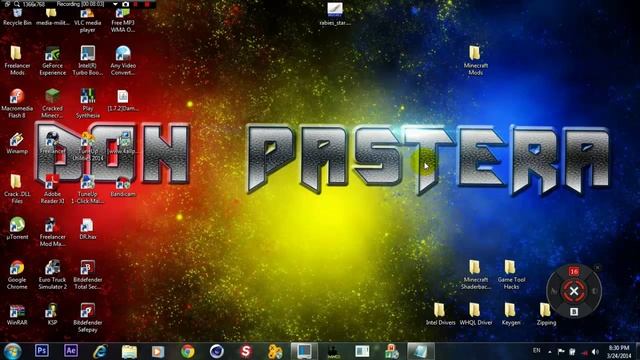Click the red 16 badge on the widget
Image resolution: width=640 pixels, height=360 pixels.
click(x=574, y=271)
